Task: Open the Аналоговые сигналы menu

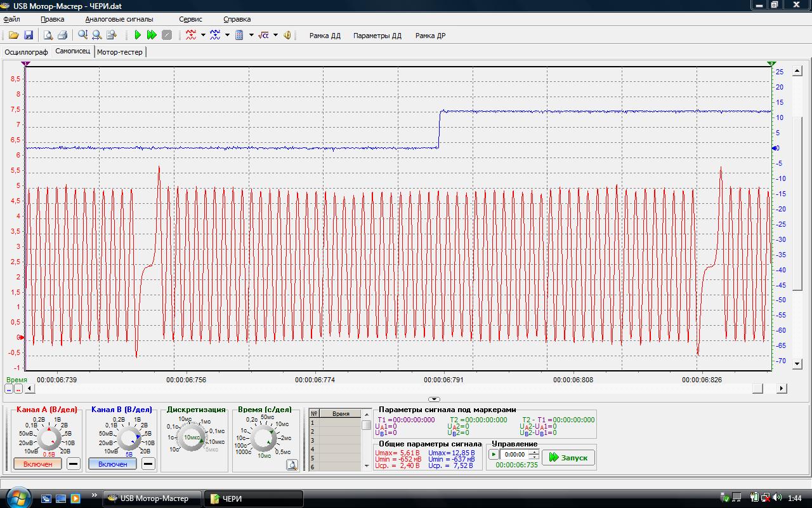Action: (119, 19)
